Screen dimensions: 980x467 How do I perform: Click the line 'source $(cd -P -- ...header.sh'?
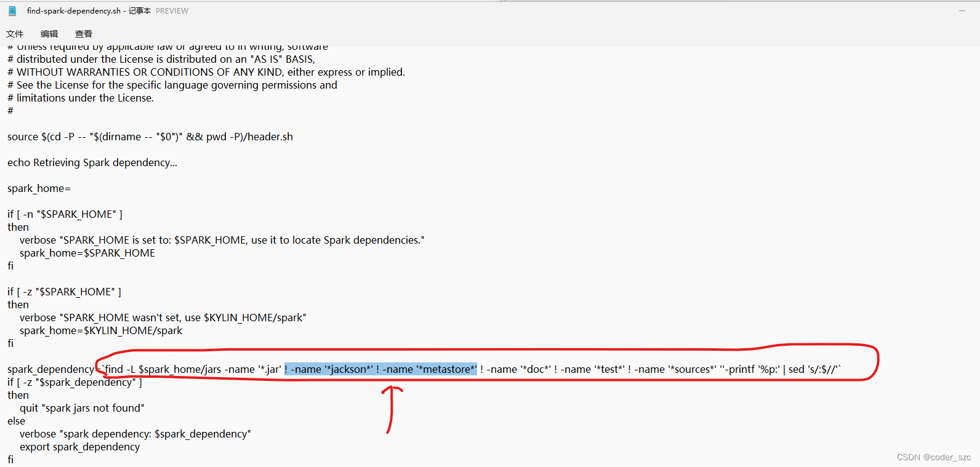[150, 137]
